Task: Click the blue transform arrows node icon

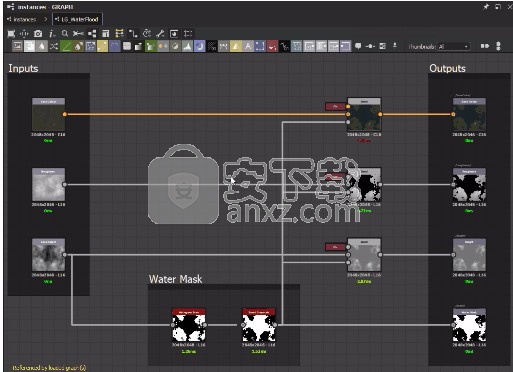Action: 90,46
